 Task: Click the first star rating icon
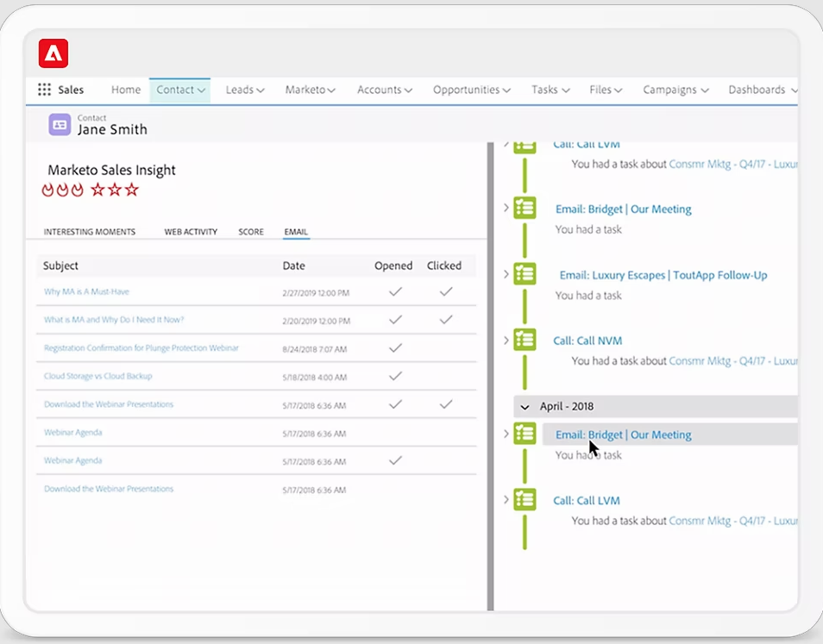(x=97, y=190)
